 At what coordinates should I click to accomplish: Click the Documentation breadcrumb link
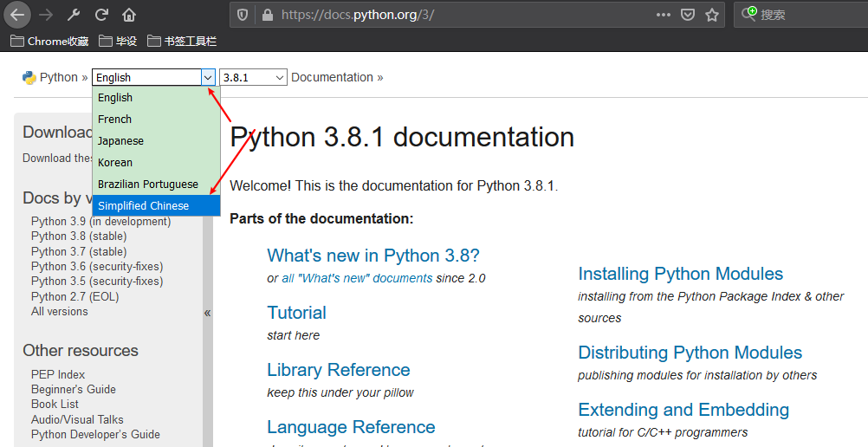[x=332, y=78]
